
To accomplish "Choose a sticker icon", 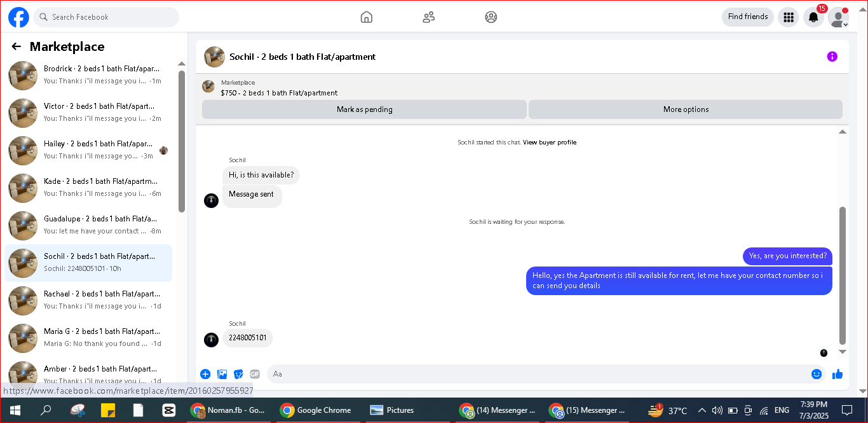I will 239,374.
